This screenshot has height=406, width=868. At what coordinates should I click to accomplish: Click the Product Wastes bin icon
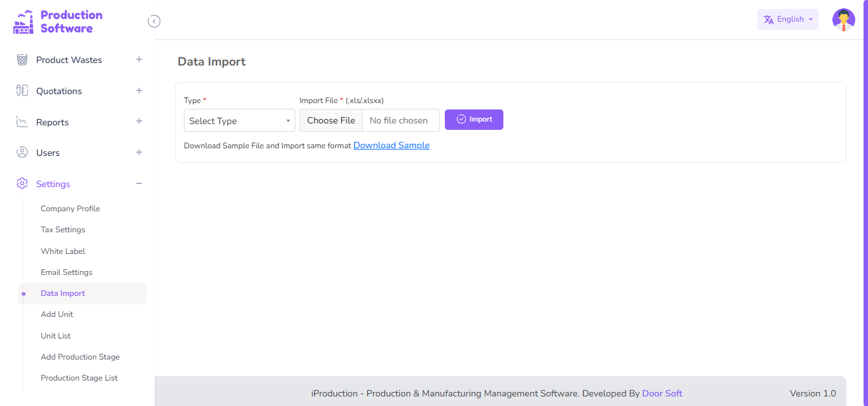point(22,60)
